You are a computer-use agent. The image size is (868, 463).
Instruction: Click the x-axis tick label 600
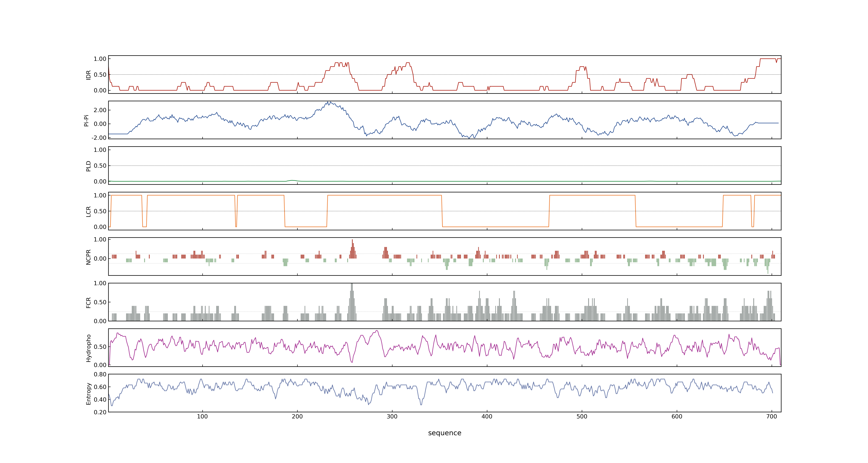pos(677,416)
